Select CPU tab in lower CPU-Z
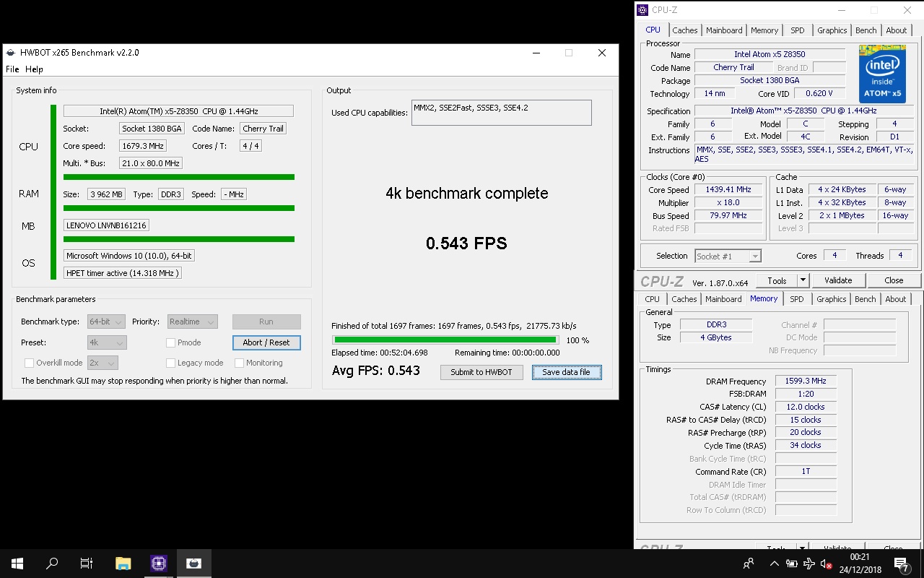This screenshot has height=578, width=924. coord(652,299)
